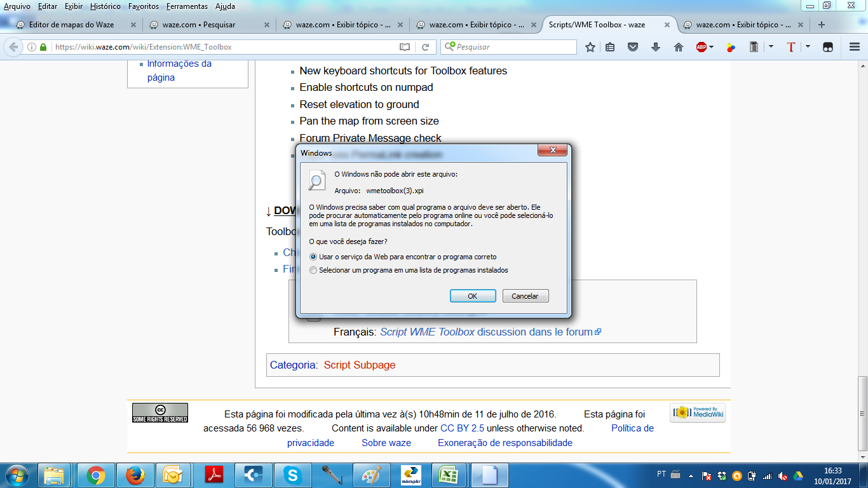Confirm dialog with OK button
868x488 pixels.
tap(472, 296)
